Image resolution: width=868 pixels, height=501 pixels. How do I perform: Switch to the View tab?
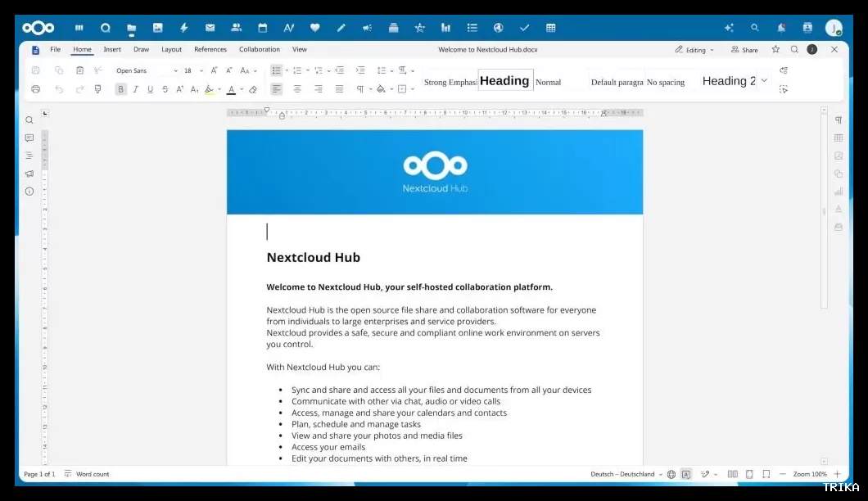pyautogui.click(x=300, y=49)
